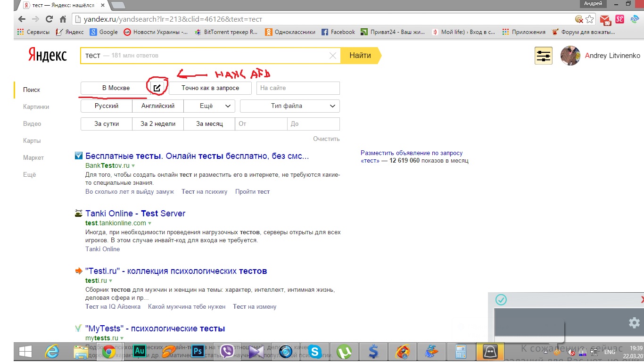Open the Сервисы apps bookmark

point(33,32)
